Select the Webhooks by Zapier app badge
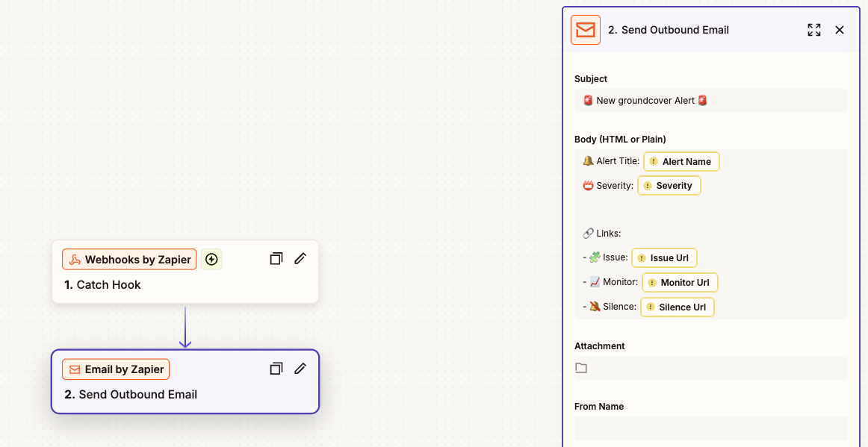The width and height of the screenshot is (868, 447). [x=129, y=260]
